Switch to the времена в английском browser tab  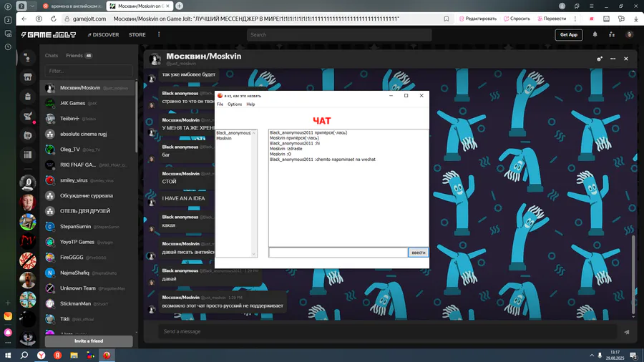73,6
